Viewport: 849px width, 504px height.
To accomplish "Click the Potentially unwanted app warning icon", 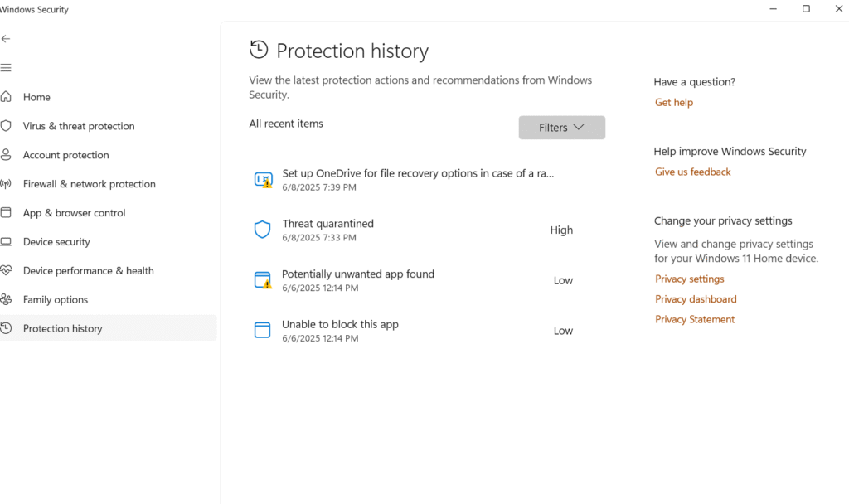I will coord(263,280).
